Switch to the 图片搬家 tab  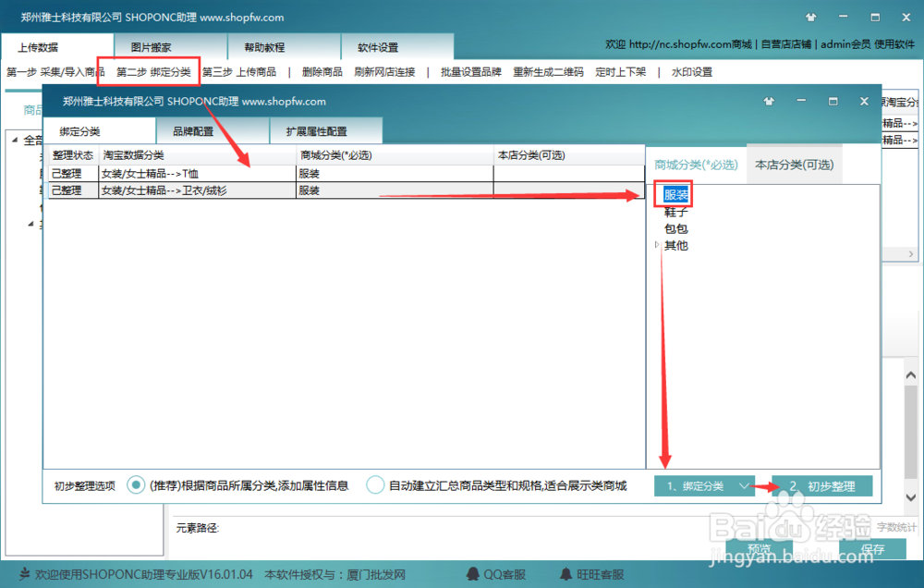tap(171, 47)
